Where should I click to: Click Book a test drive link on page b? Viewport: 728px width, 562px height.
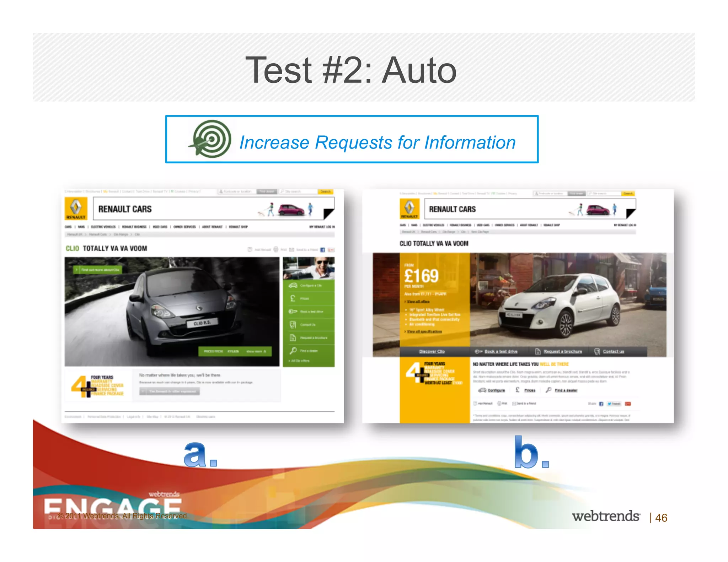[501, 351]
